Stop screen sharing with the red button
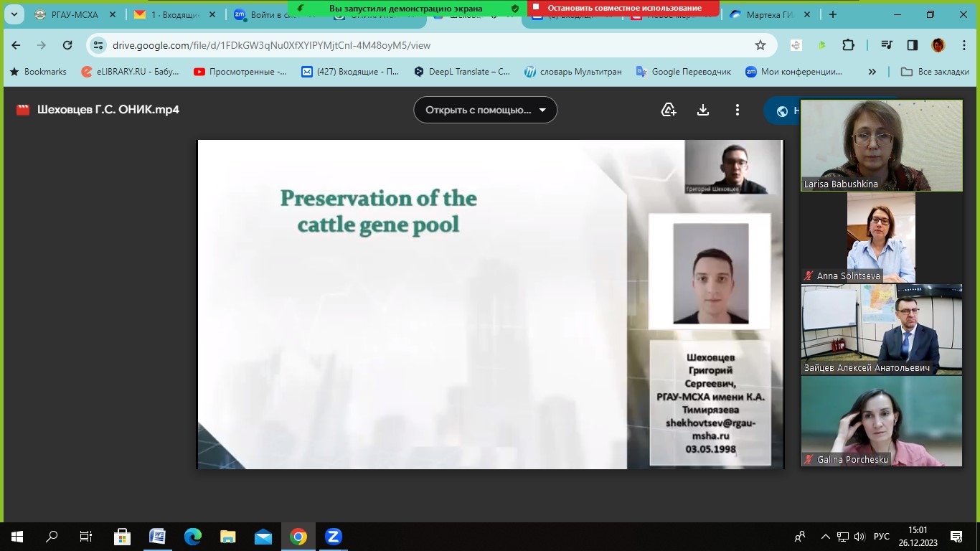The image size is (980, 551). (623, 8)
